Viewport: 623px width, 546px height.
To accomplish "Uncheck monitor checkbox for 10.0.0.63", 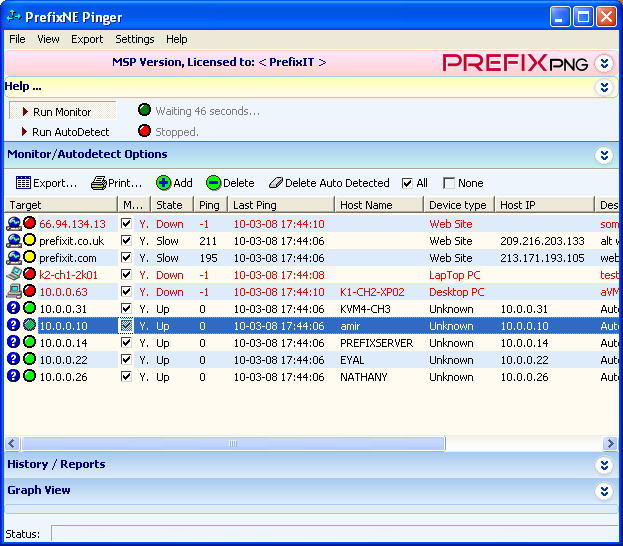I will click(126, 291).
